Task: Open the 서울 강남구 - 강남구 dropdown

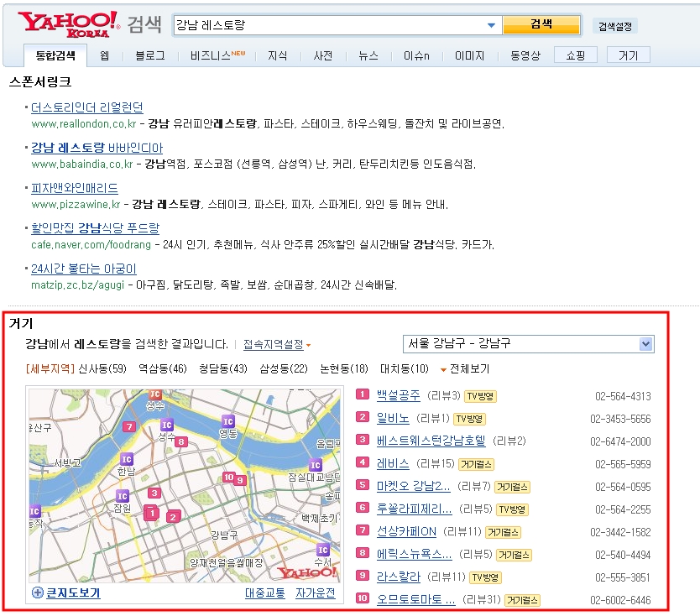Action: [x=529, y=344]
